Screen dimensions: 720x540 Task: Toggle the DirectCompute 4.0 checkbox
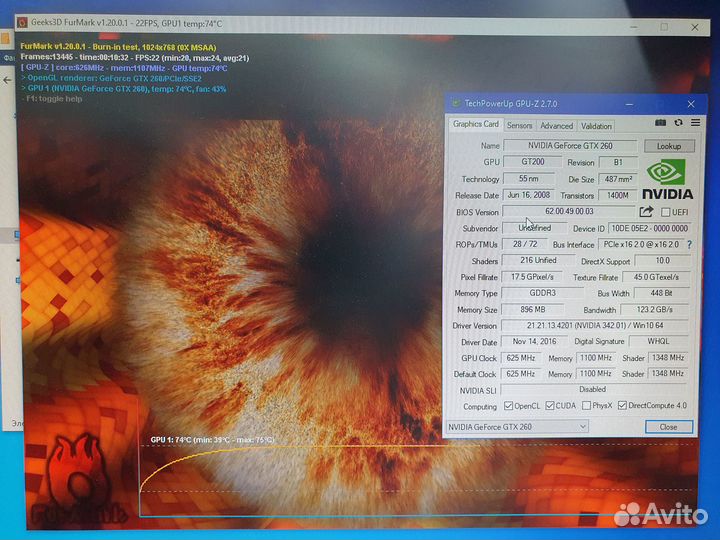(622, 405)
